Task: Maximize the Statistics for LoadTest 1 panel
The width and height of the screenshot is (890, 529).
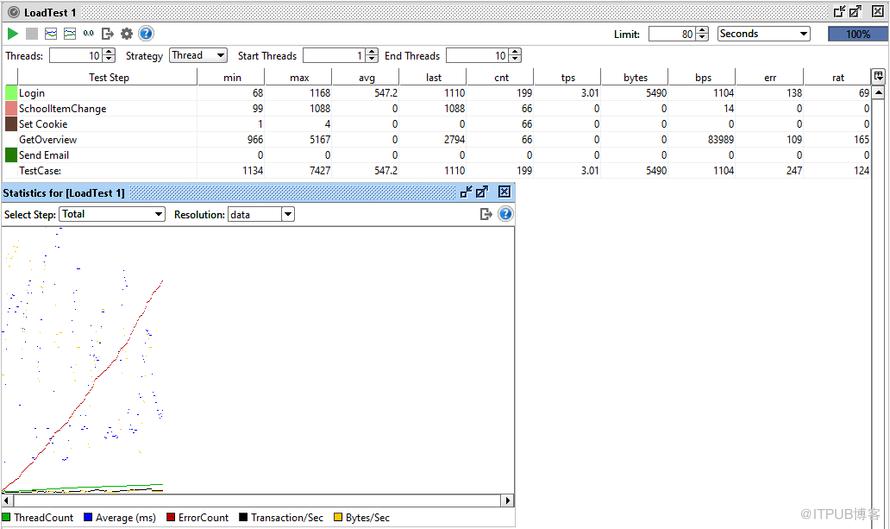Action: pyautogui.click(x=482, y=192)
